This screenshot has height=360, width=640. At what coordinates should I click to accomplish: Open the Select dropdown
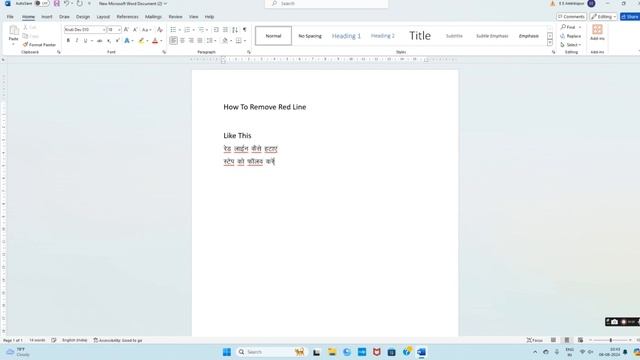pyautogui.click(x=571, y=44)
